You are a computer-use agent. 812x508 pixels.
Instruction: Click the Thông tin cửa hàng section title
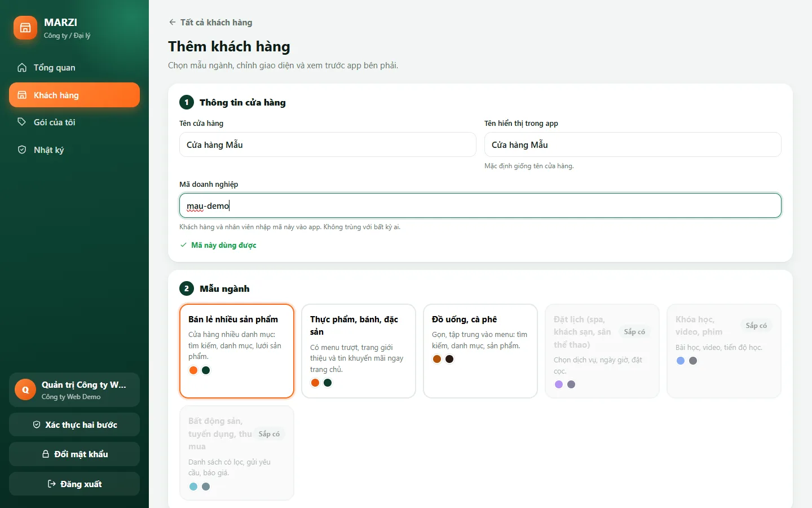coord(242,102)
